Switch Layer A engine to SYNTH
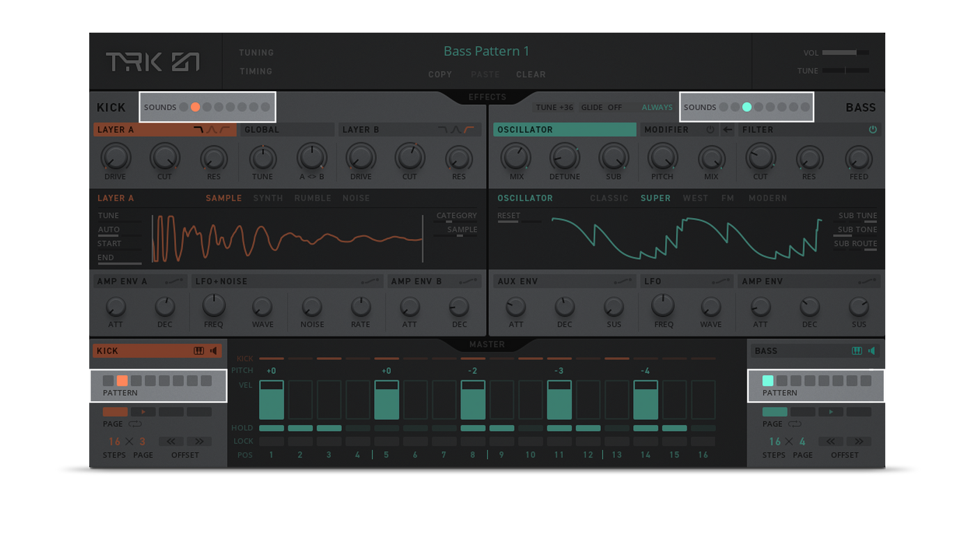The image size is (975, 560). [x=268, y=199]
